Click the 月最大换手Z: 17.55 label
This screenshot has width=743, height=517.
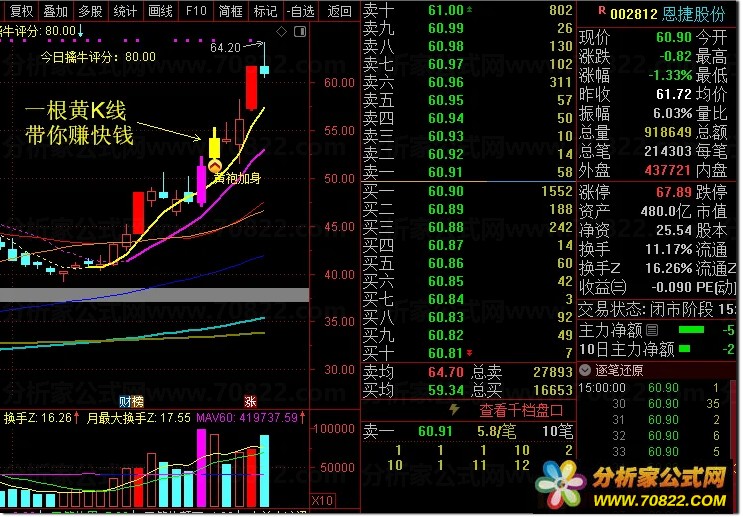click(139, 417)
